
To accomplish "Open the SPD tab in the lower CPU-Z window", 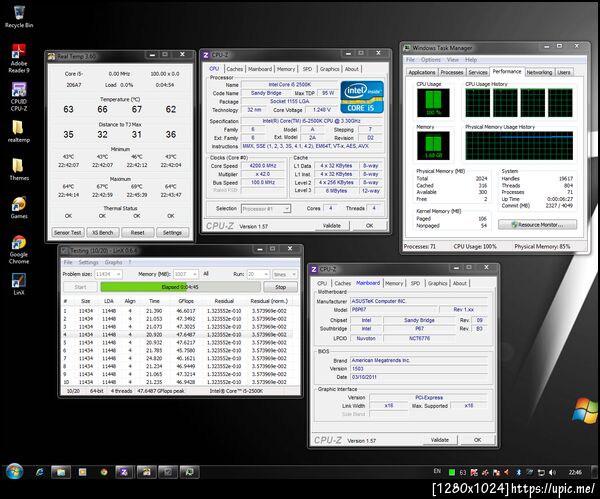I will [415, 284].
